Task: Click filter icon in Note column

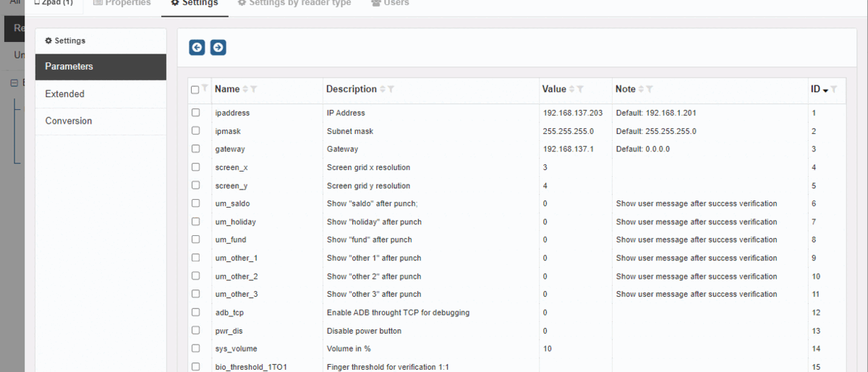Action: 650,89
